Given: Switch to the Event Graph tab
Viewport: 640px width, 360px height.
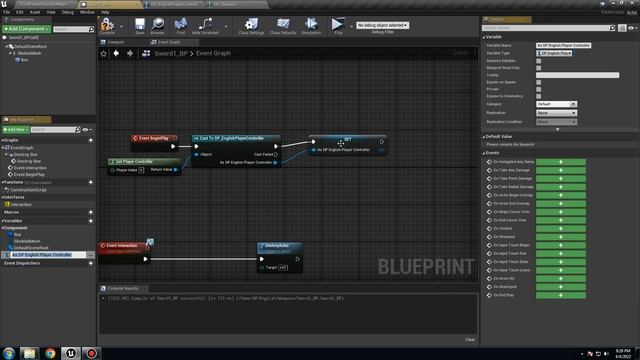Looking at the screenshot, I should pyautogui.click(x=169, y=42).
